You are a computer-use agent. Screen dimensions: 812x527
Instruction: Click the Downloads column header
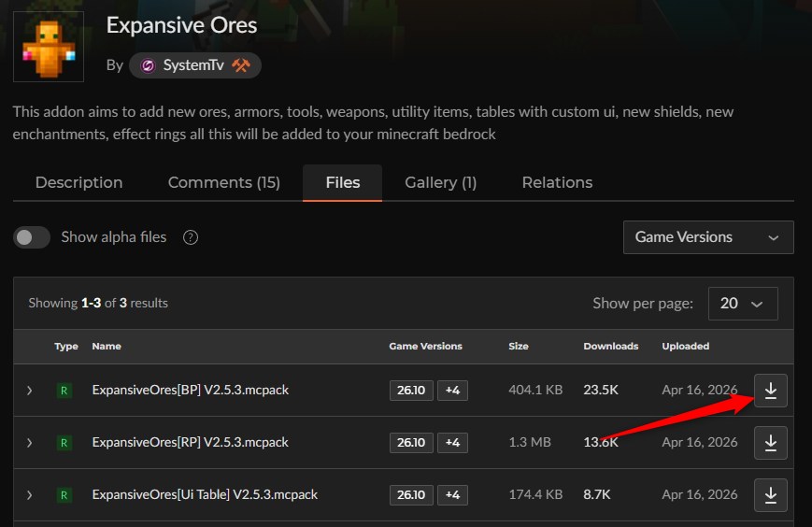click(x=611, y=347)
